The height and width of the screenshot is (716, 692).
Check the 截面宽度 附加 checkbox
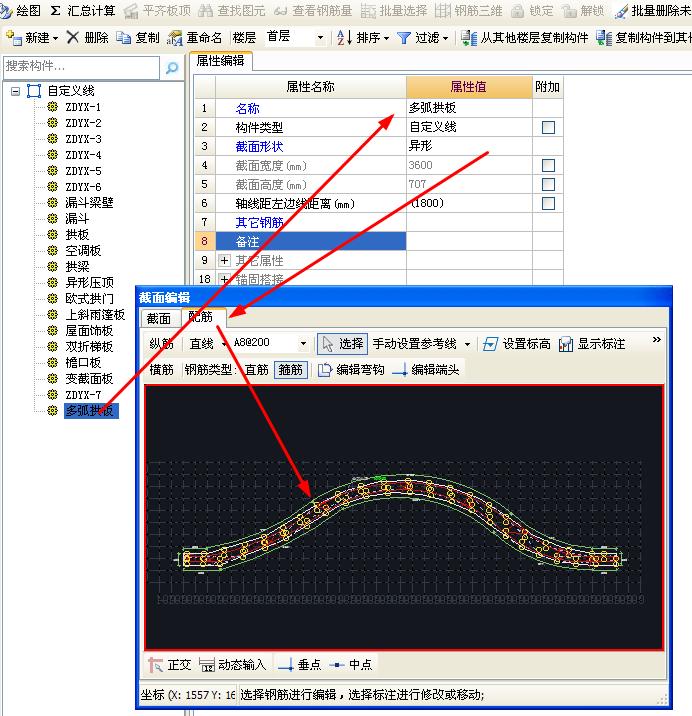tap(548, 165)
